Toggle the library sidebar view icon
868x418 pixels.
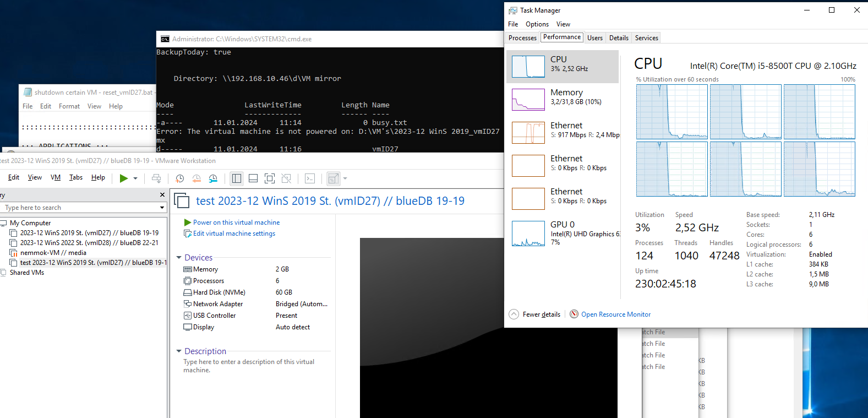coord(237,178)
